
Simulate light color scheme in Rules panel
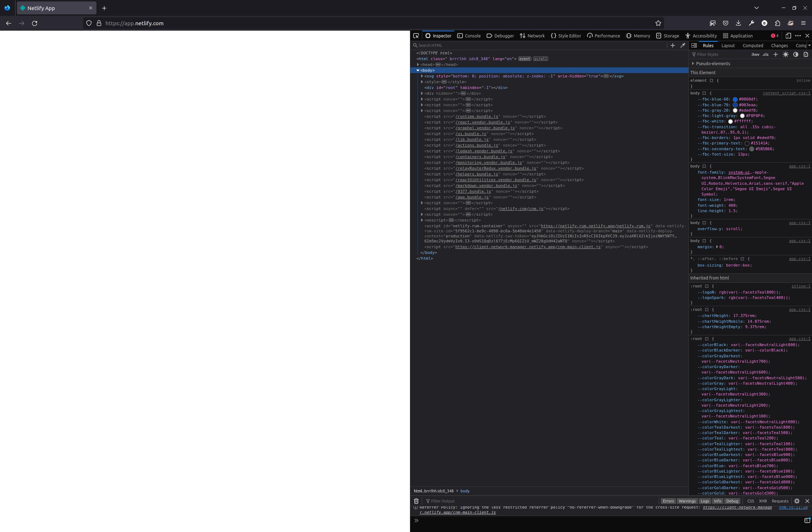click(x=786, y=54)
